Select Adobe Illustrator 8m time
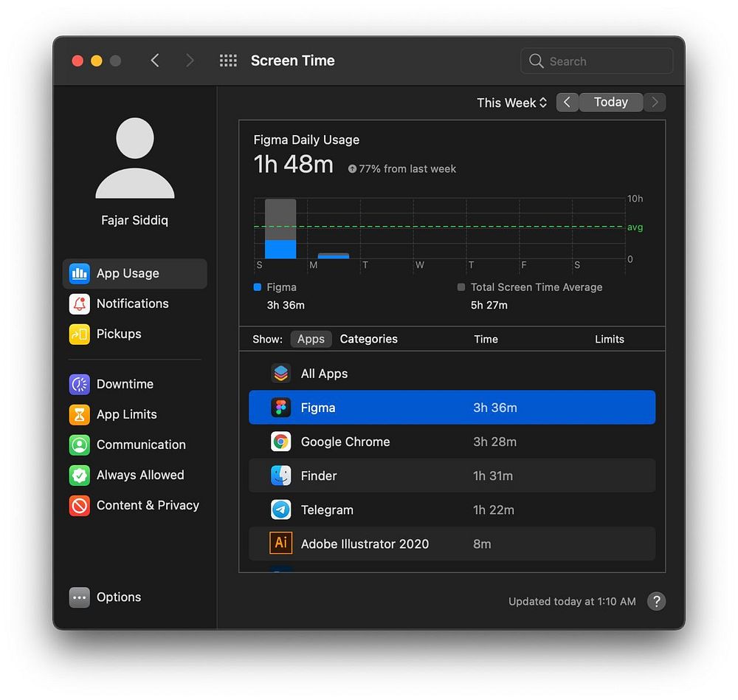 coord(482,544)
